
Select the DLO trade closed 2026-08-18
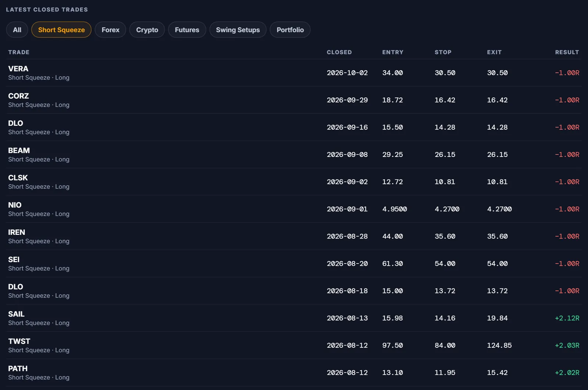point(294,291)
